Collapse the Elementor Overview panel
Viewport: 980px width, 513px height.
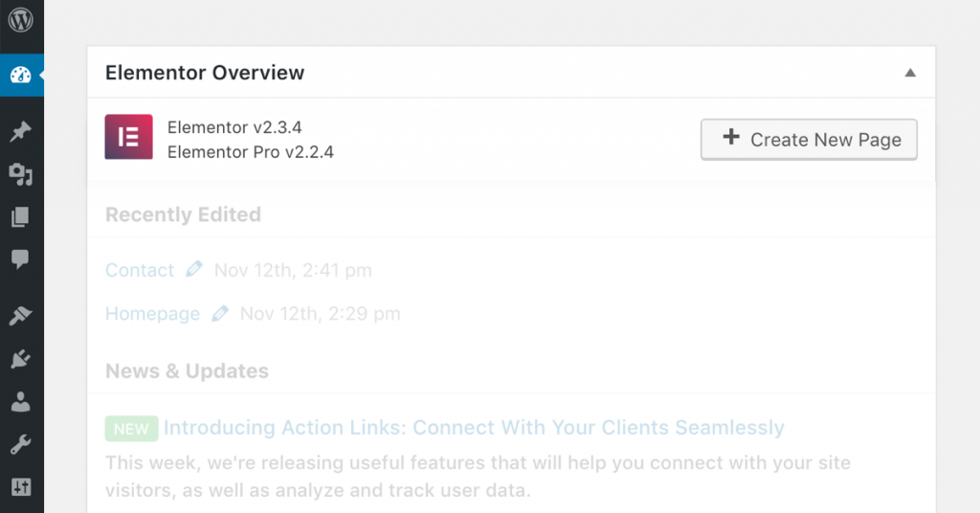click(910, 73)
